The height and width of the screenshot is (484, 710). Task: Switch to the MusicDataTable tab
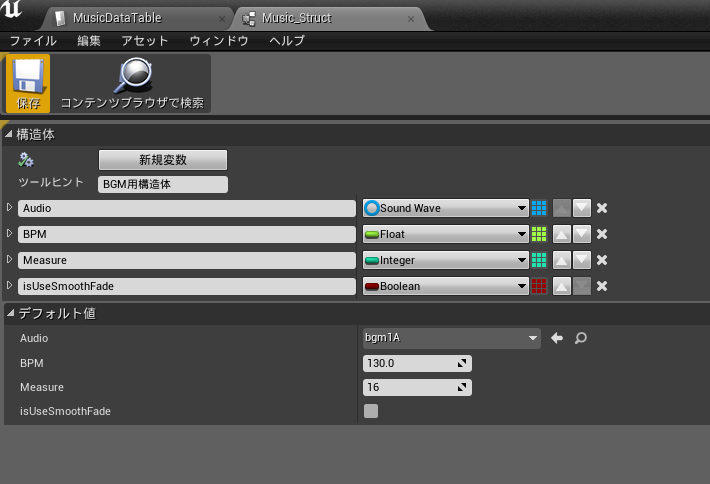[136, 19]
